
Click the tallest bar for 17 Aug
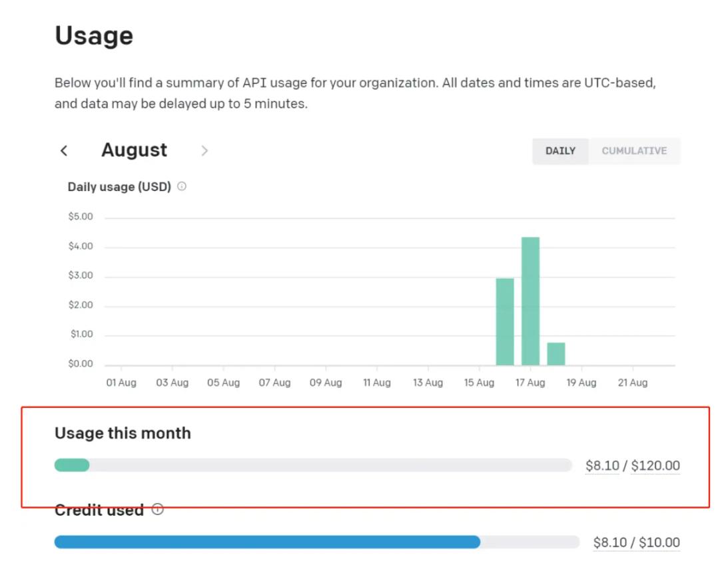click(x=530, y=301)
